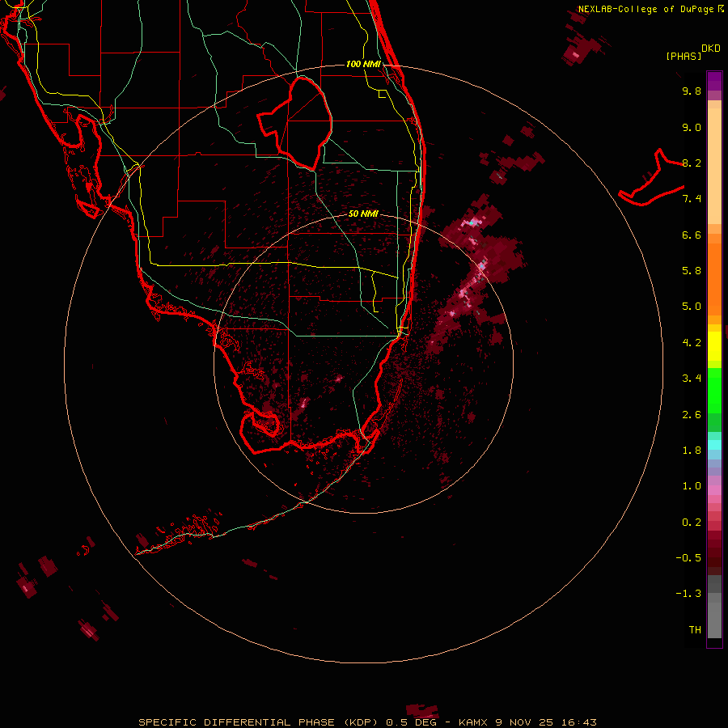728x728 pixels.
Task: Click the 4.2 value on the color scale
Action: click(692, 343)
